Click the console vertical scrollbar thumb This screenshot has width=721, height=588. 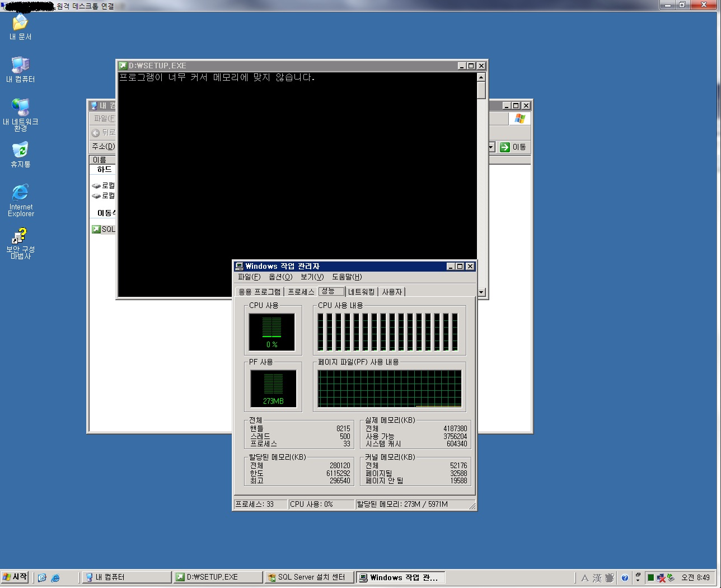(x=481, y=90)
